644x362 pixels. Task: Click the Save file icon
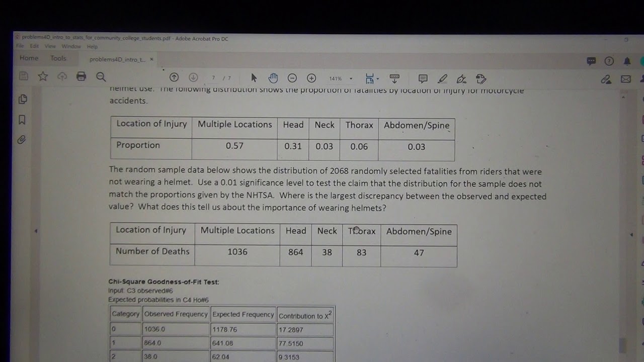point(24,76)
